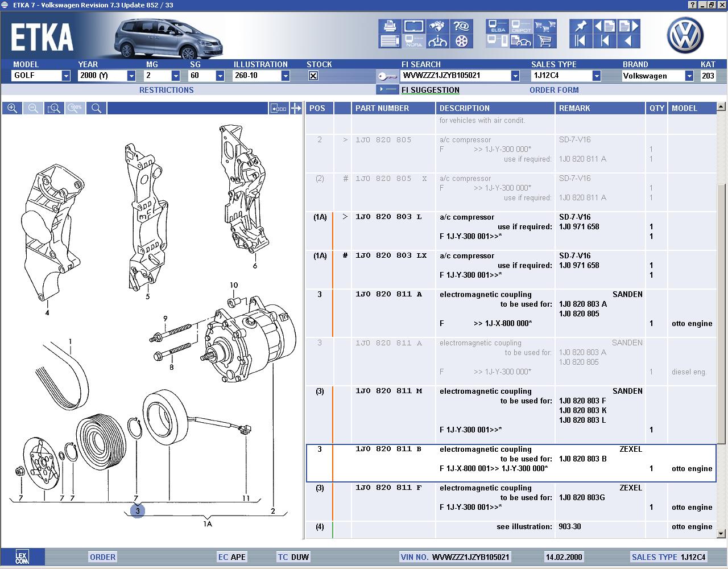Expand the ILLUSTRATION dropdown 260-10
Viewport: 728px width, 569px height.
286,76
